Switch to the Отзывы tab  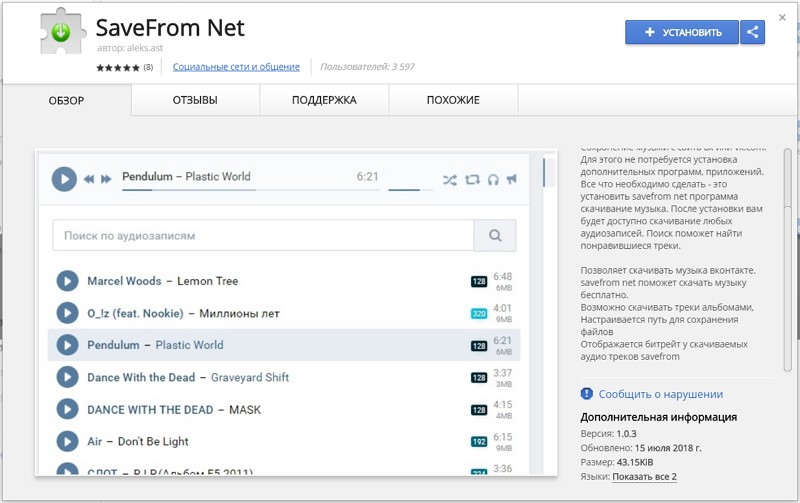coord(195,100)
